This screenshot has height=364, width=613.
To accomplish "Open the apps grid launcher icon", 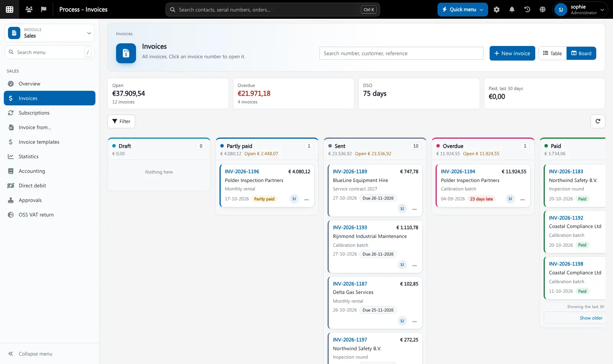I will coord(10,10).
